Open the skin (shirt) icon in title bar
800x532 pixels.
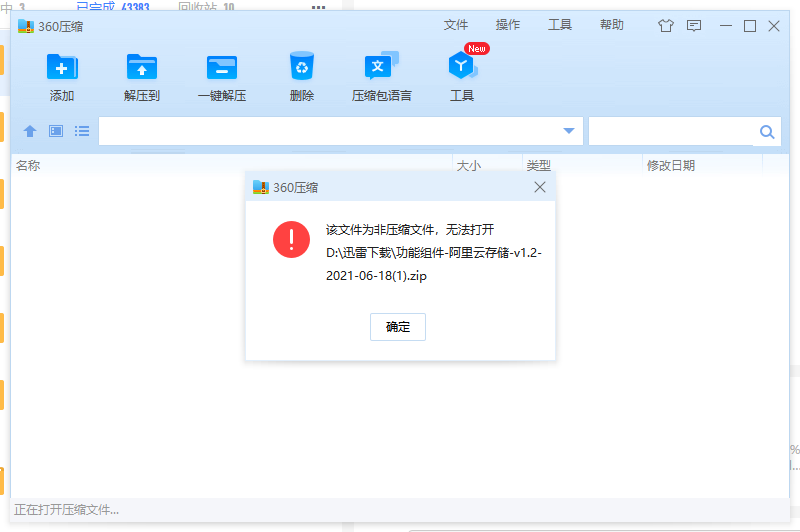click(x=666, y=26)
